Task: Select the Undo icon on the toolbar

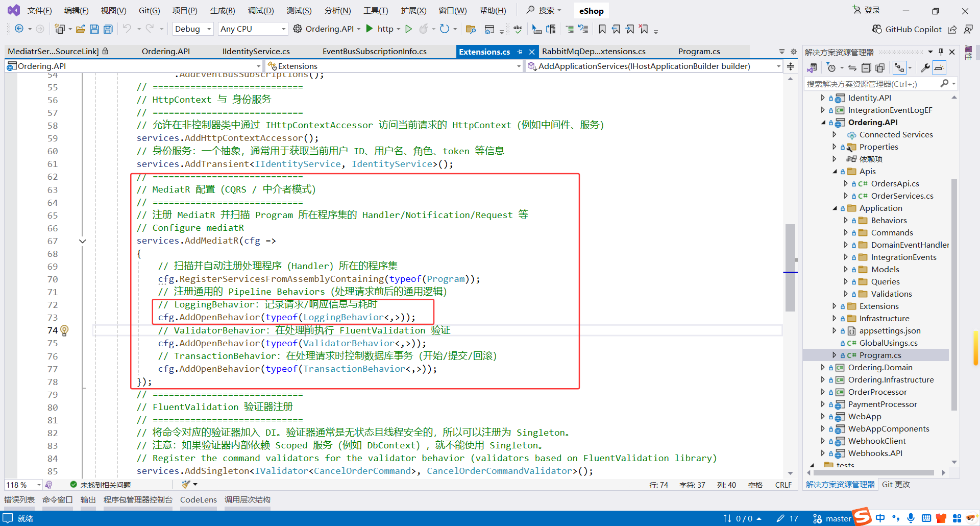Action: point(128,29)
